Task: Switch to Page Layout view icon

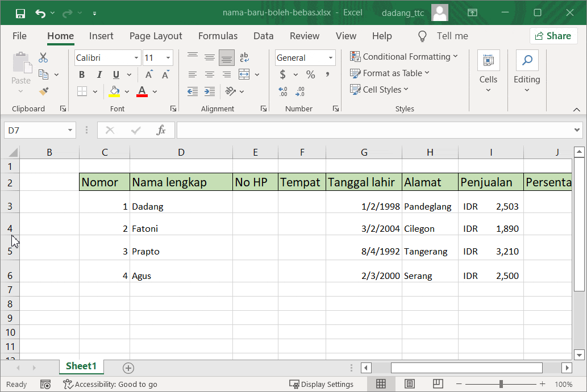Action: tap(409, 383)
